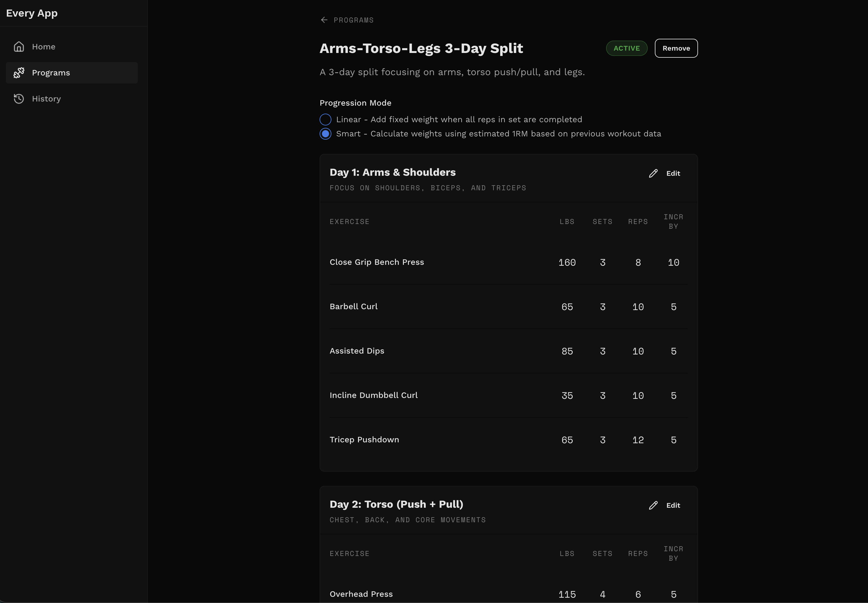Click Edit for Day 2 Torso
Image resolution: width=868 pixels, height=603 pixels.
click(673, 505)
